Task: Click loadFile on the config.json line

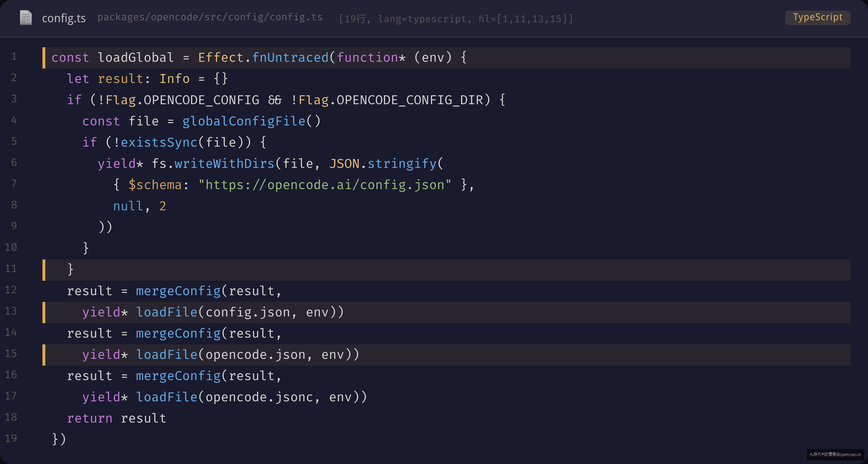Action: pos(167,312)
